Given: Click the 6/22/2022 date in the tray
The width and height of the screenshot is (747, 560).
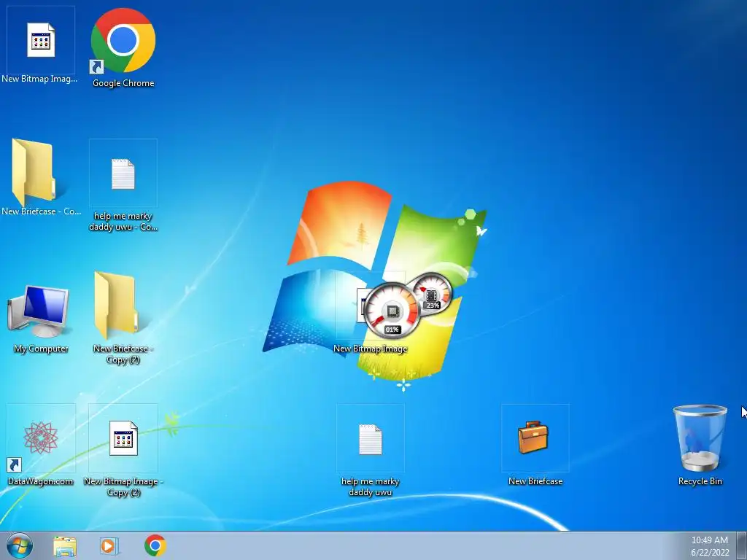Looking at the screenshot, I should [x=710, y=553].
